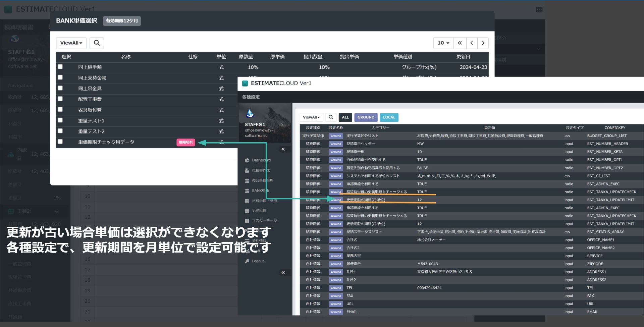Click the EST_CI_LIST config key
Viewport: 644px width, 327px height.
coord(598,176)
